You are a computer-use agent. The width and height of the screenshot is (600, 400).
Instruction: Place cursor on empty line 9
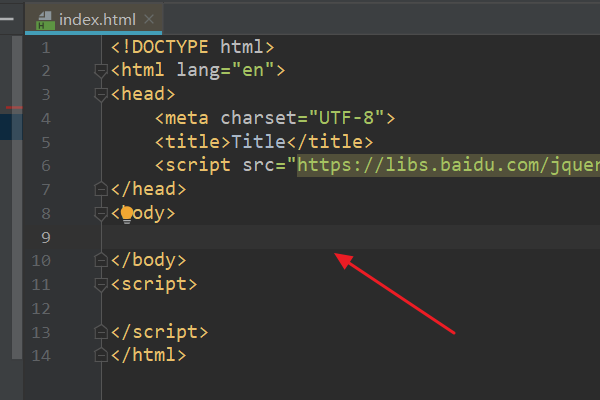click(351, 237)
